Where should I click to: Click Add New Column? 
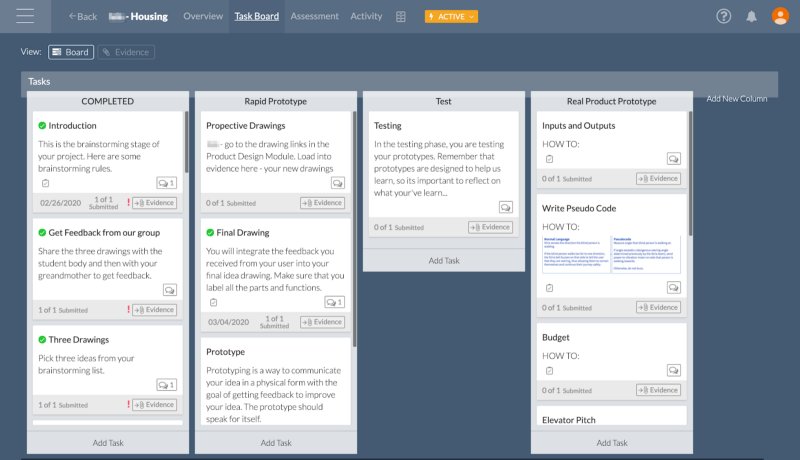pyautogui.click(x=736, y=99)
